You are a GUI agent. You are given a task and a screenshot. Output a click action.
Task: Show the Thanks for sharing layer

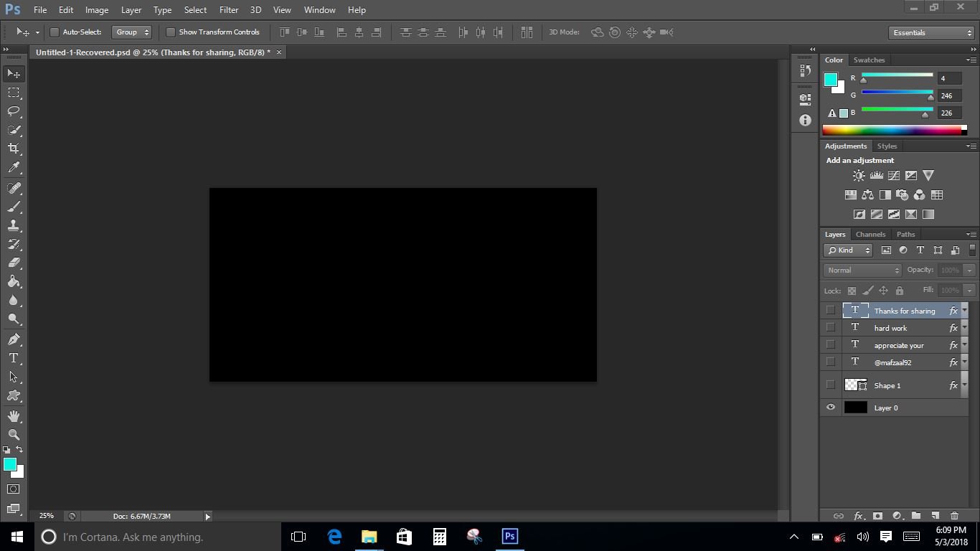831,311
